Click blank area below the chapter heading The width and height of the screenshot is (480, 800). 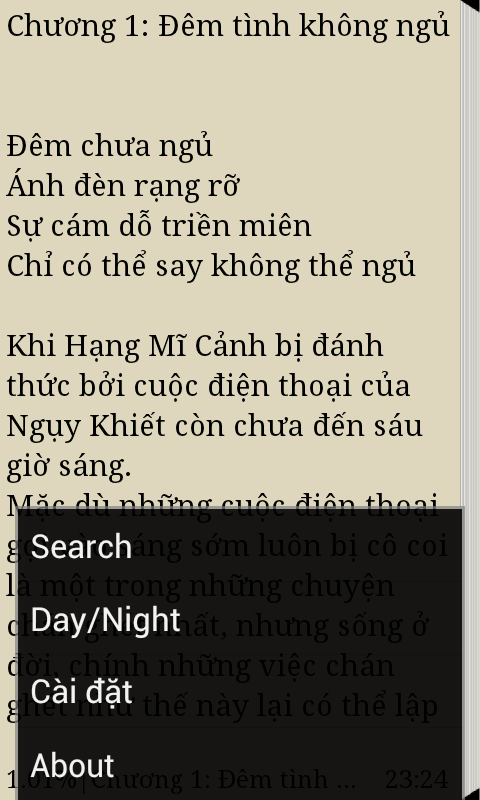point(230,84)
